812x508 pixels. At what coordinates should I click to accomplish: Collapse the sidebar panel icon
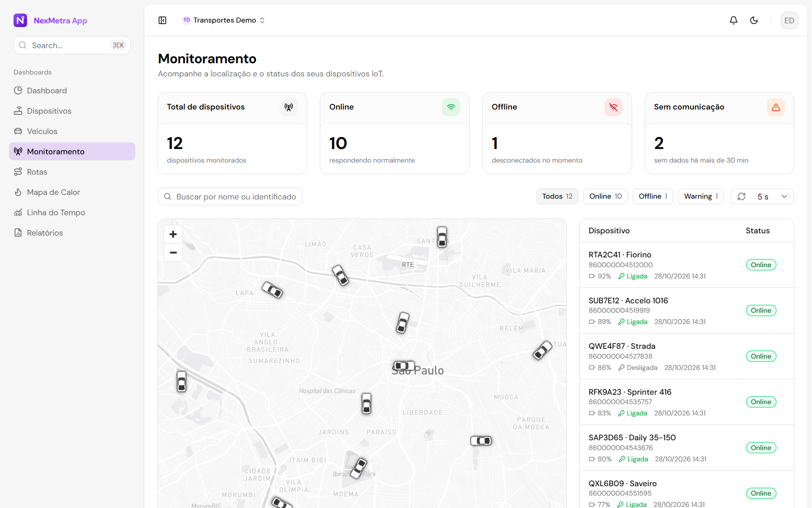pyautogui.click(x=162, y=20)
